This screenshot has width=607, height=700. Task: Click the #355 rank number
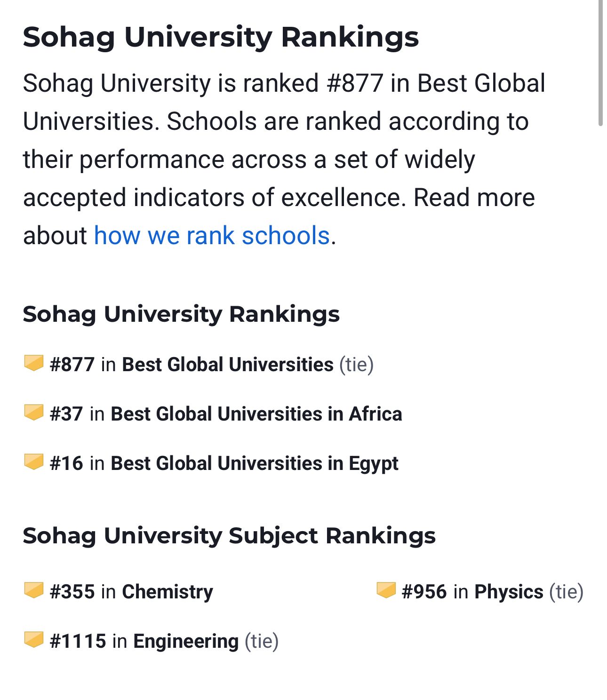[72, 592]
